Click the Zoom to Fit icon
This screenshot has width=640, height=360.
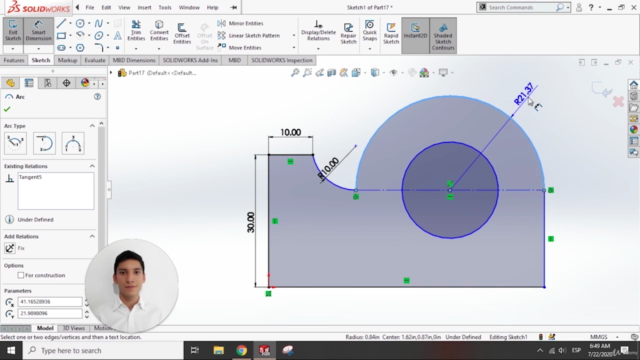pyautogui.click(x=295, y=73)
